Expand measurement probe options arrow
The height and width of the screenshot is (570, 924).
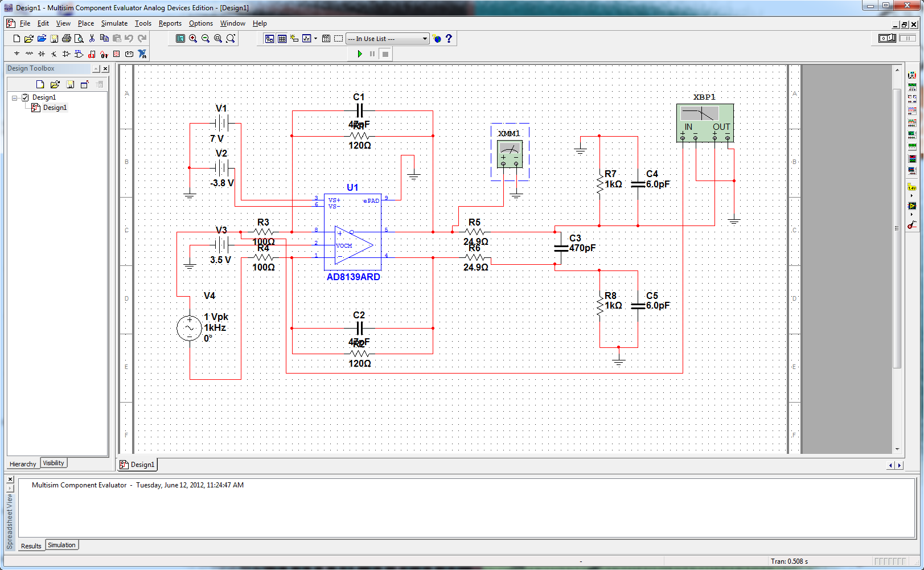tap(912, 196)
